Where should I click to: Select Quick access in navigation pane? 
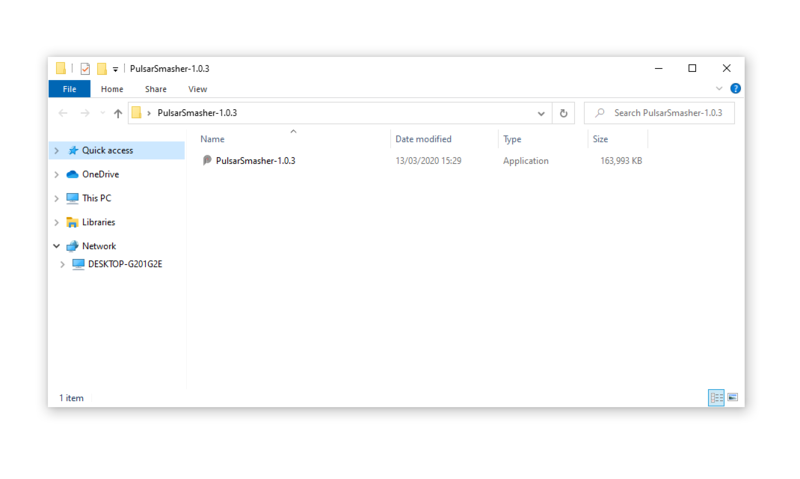(108, 150)
